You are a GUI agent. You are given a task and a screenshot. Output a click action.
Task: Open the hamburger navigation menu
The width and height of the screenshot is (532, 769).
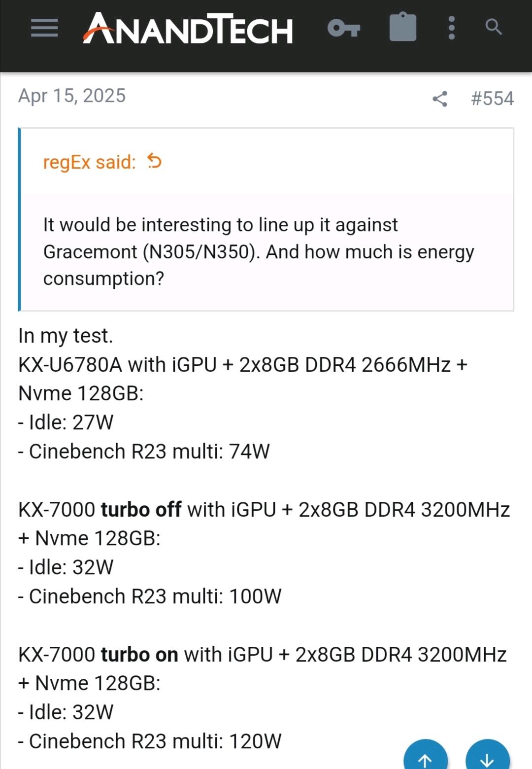click(x=44, y=28)
